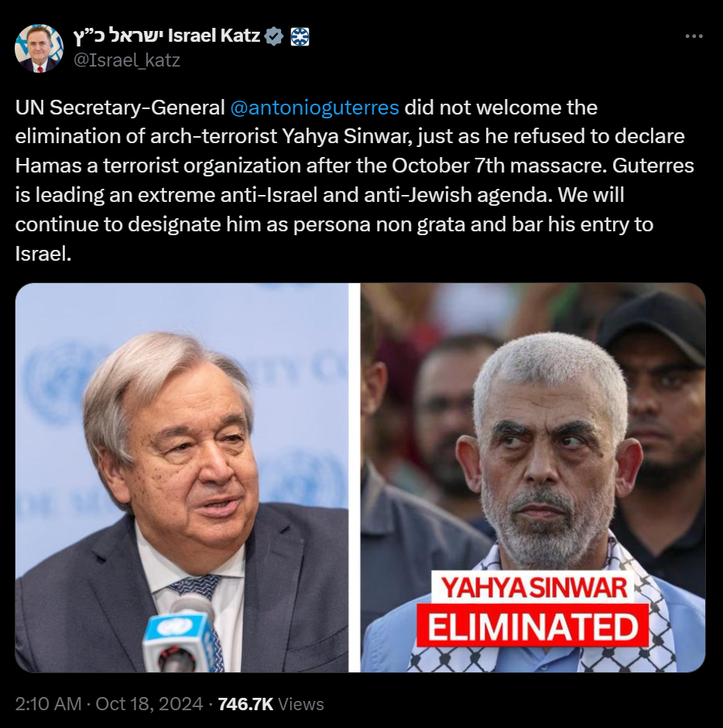This screenshot has height=728, width=723.
Task: Click the white YAHYA SINWAR label
Action: [533, 587]
